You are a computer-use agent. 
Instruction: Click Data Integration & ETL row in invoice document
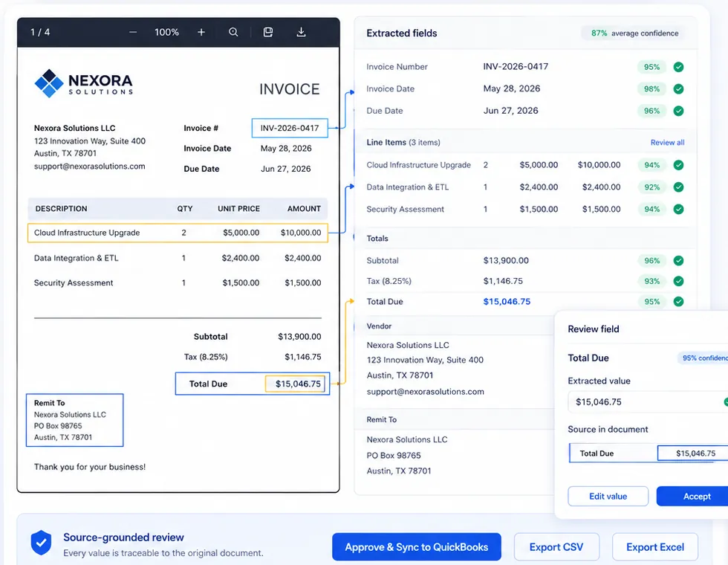tap(178, 258)
